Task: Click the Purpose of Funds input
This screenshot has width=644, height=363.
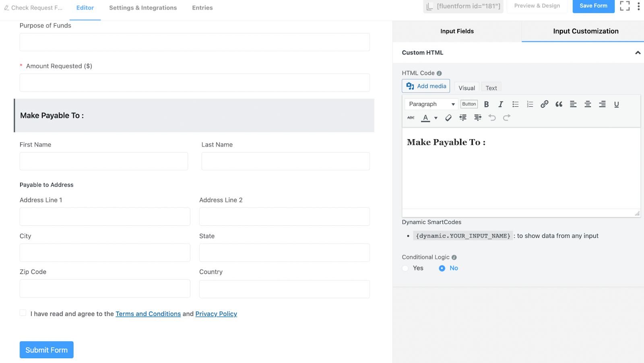Action: (195, 42)
